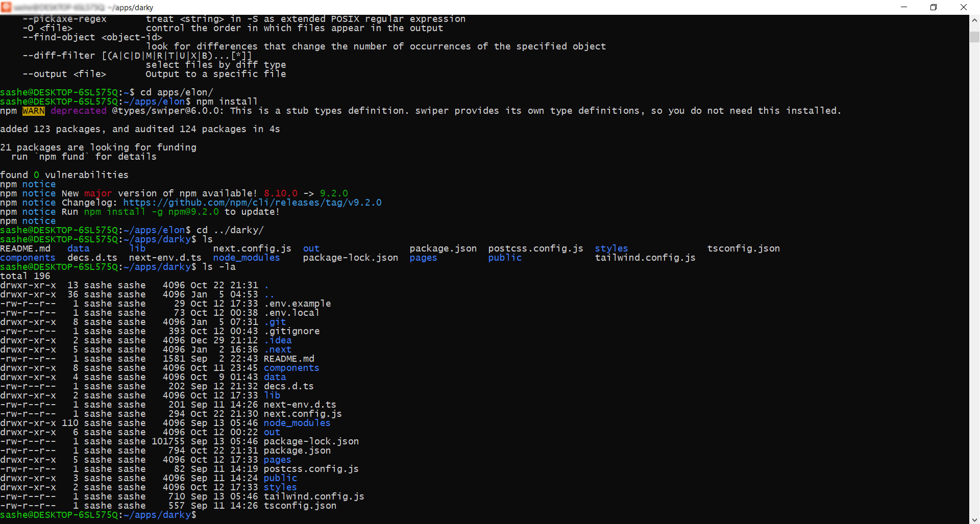Click 'tailwind.config.js' in the ls -la listing
980x524 pixels.
[x=314, y=496]
